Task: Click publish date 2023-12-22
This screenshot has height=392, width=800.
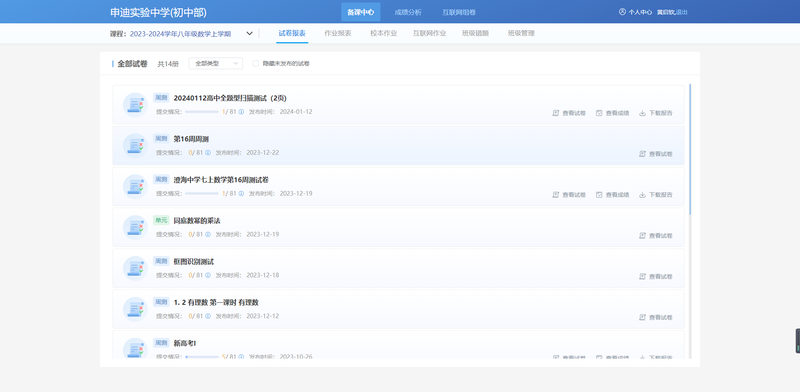Action: point(263,153)
